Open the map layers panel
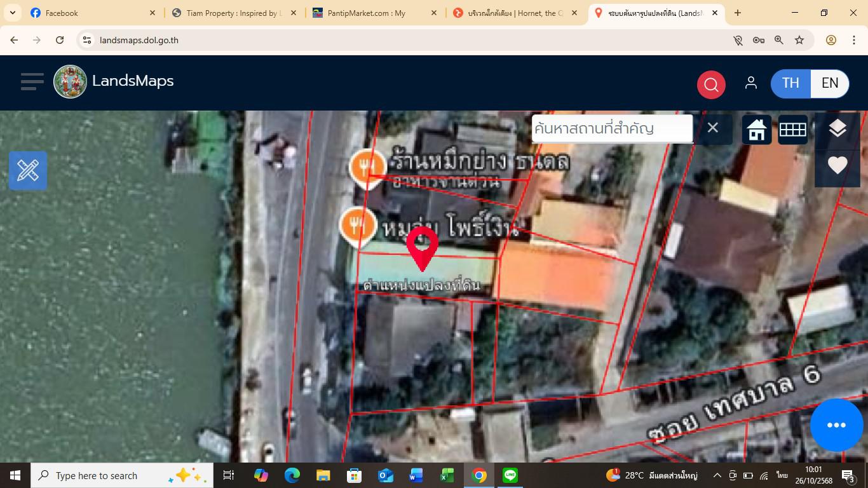868x488 pixels. coord(837,129)
